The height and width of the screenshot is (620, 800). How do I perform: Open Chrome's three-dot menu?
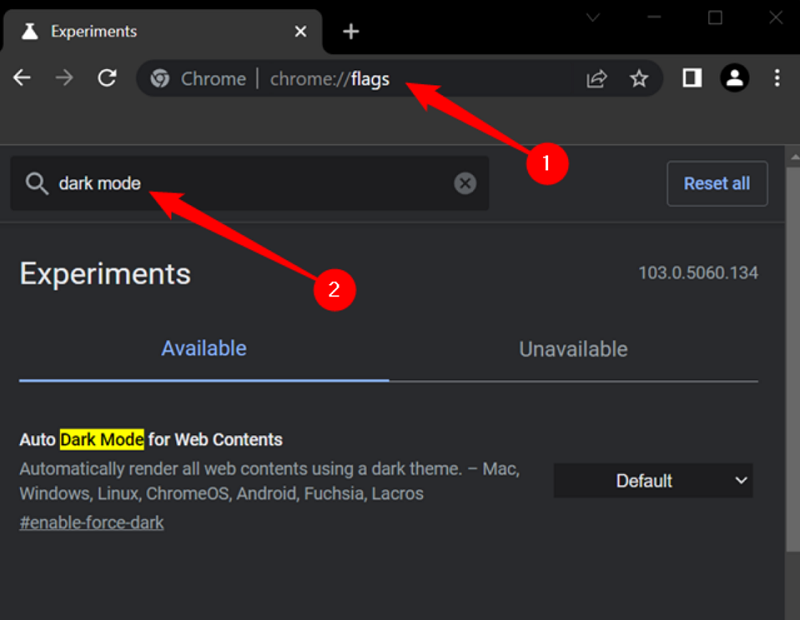click(x=777, y=78)
